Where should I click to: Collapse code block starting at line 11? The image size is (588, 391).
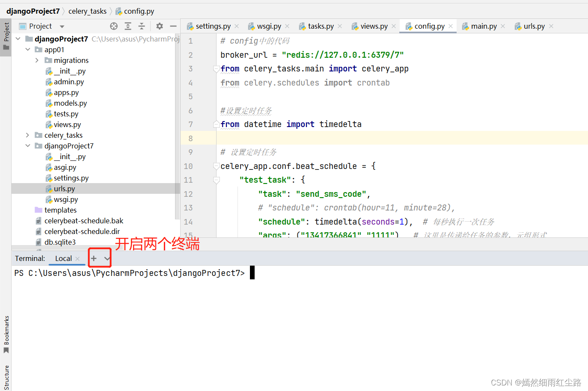point(216,180)
